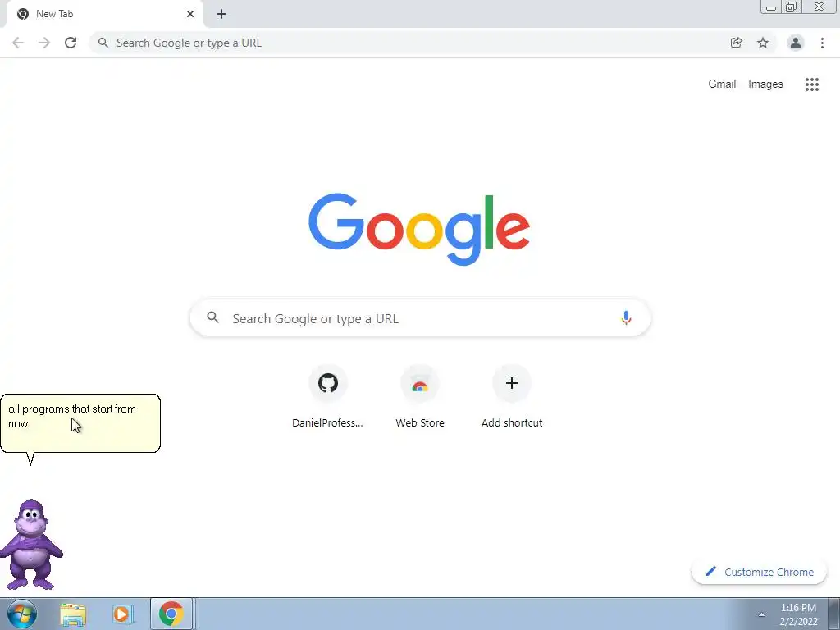Open Windows Explorer from the taskbar
840x630 pixels.
73,614
